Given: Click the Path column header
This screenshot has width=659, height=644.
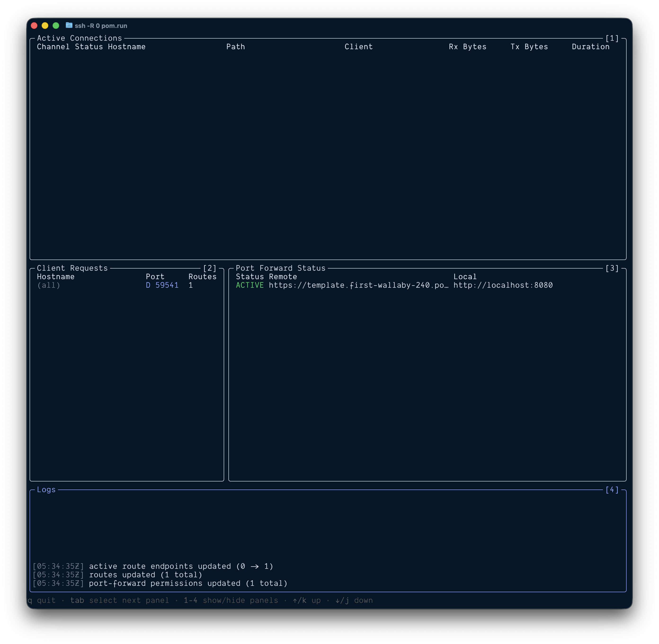Looking at the screenshot, I should (x=236, y=47).
